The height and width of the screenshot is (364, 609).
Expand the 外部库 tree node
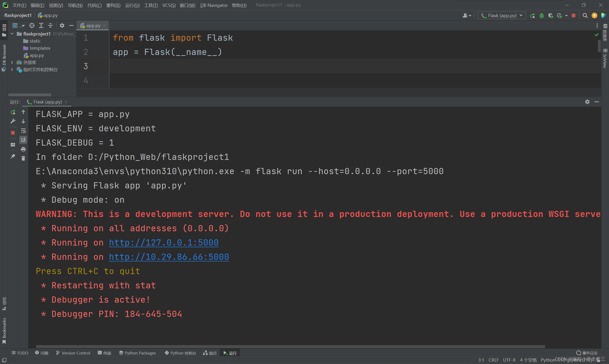12,62
